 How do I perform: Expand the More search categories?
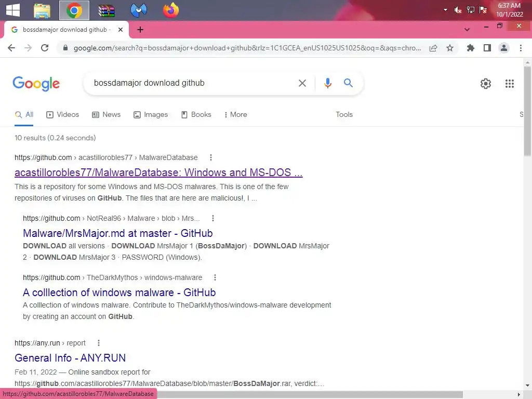(235, 115)
